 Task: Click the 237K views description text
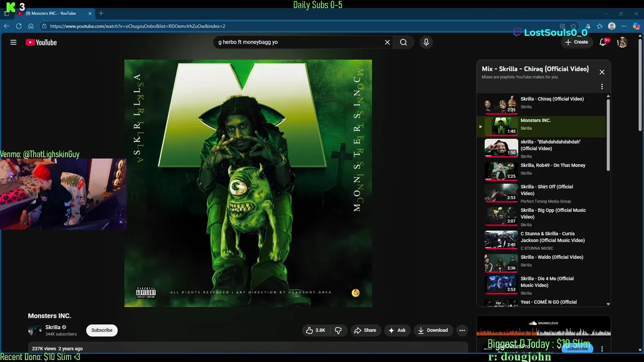pyautogui.click(x=57, y=348)
